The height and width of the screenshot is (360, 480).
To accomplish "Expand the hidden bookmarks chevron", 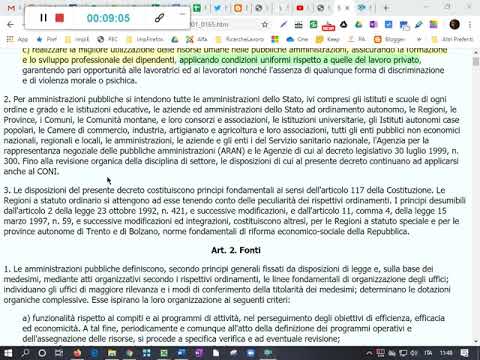I will click(x=419, y=39).
